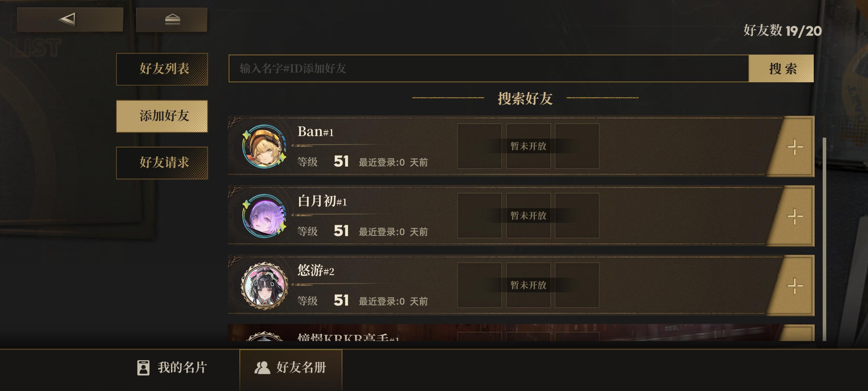This screenshot has width=868, height=391.
Task: Click the partially visible KRKR player row
Action: tap(521, 333)
